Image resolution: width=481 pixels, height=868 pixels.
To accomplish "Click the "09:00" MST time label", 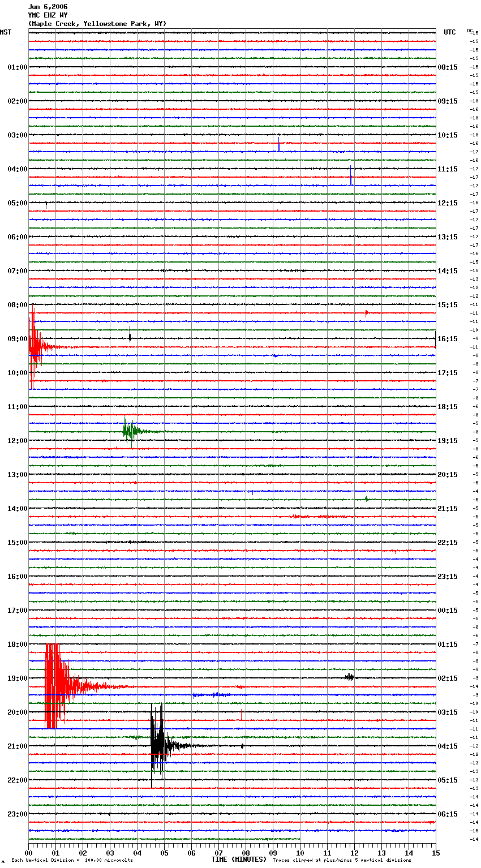I will [18, 339].
